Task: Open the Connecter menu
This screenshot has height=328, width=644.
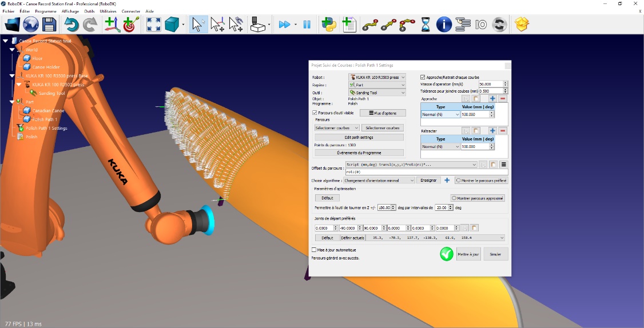Action: click(130, 11)
